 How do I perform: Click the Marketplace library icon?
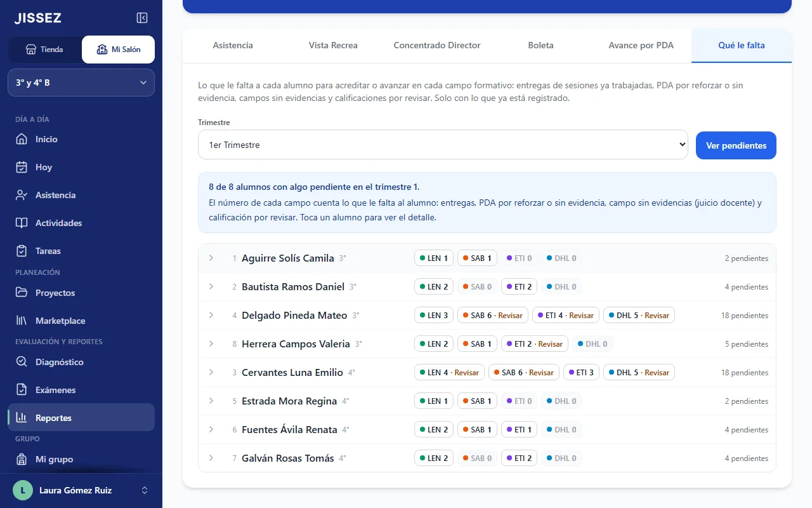pos(22,321)
